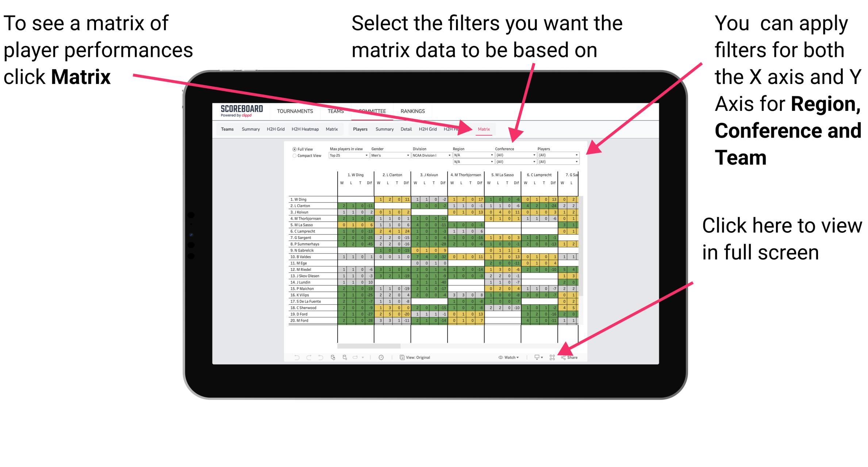868x467 pixels.
Task: Open the RANKINGS menu item
Action: coord(412,111)
